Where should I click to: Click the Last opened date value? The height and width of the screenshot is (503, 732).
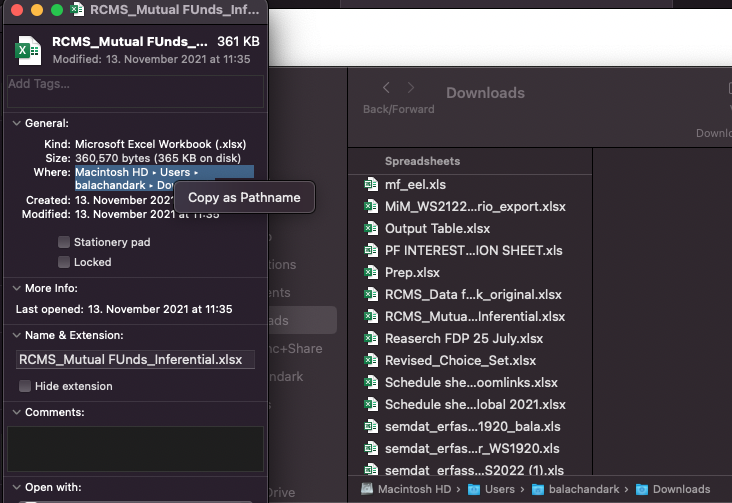click(x=160, y=309)
